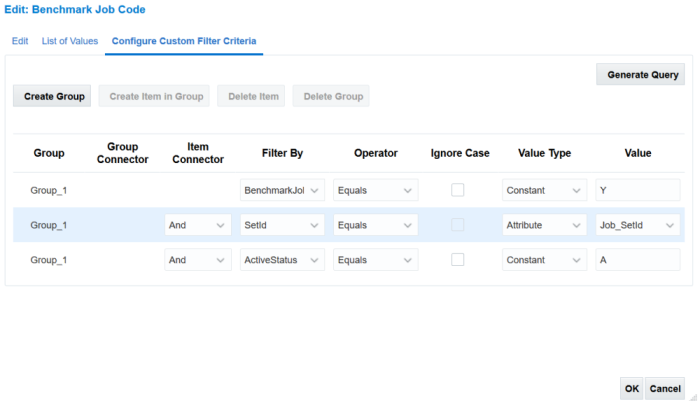Toggle Ignore Case checkbox in SetId row
The height and width of the screenshot is (401, 700).
[x=457, y=225]
